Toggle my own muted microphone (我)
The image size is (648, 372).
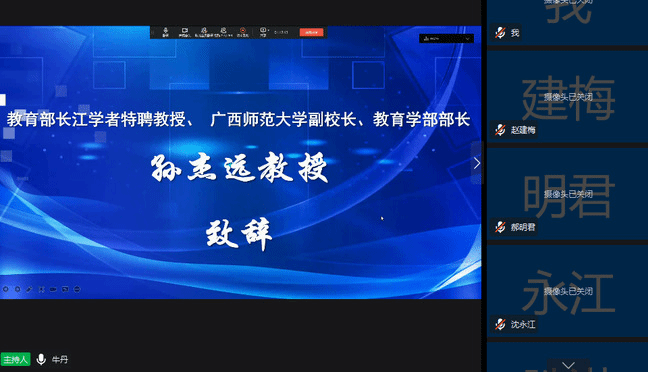click(500, 33)
